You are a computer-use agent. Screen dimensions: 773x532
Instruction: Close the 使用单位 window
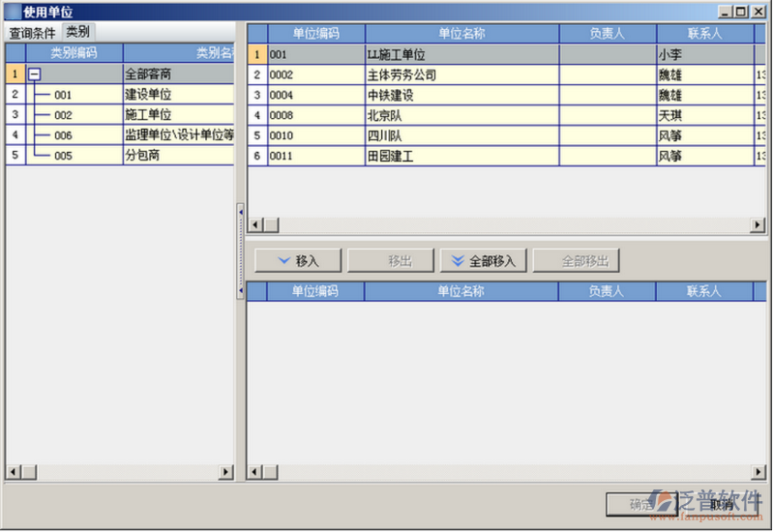758,12
